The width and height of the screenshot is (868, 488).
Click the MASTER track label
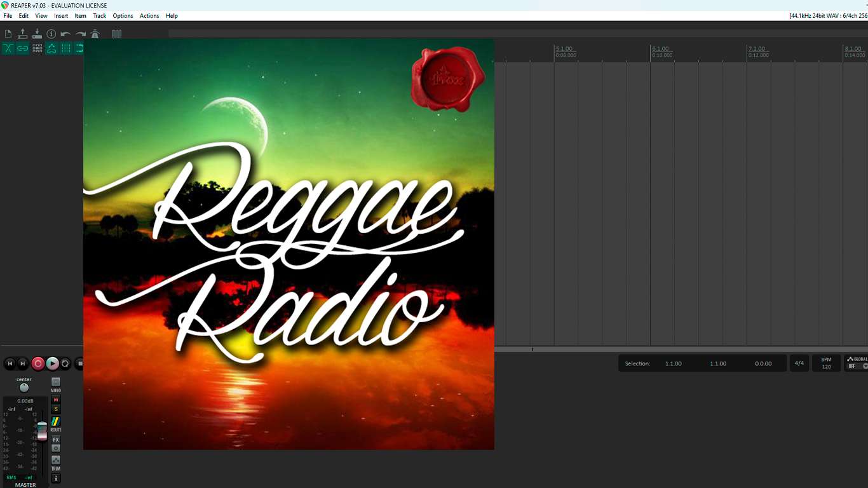tap(25, 485)
